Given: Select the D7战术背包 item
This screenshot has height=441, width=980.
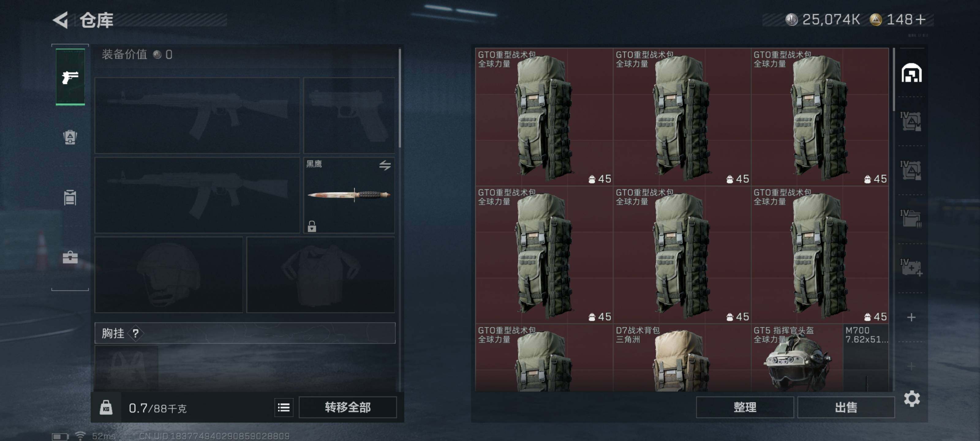Looking at the screenshot, I should pyautogui.click(x=682, y=357).
